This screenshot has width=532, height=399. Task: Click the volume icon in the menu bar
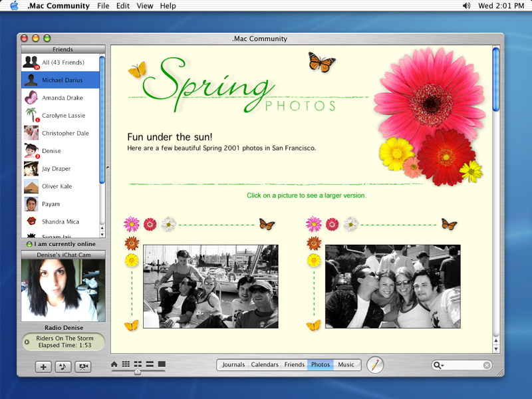[467, 6]
